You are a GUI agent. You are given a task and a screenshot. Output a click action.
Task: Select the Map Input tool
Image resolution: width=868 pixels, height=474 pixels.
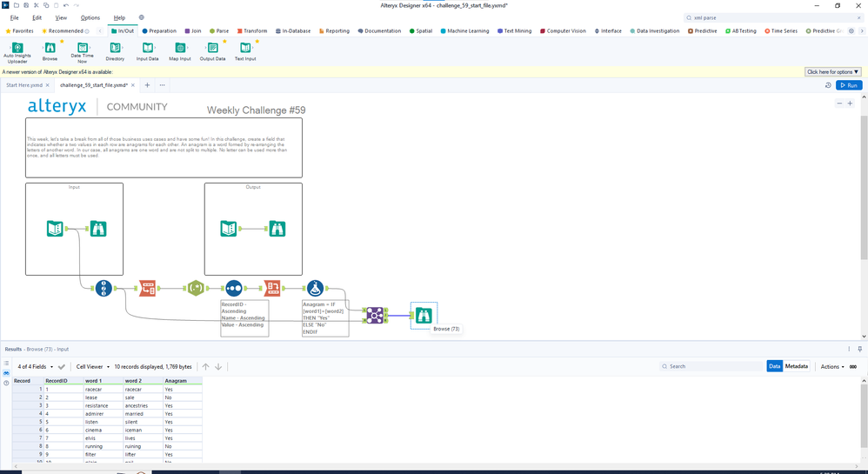pyautogui.click(x=180, y=51)
